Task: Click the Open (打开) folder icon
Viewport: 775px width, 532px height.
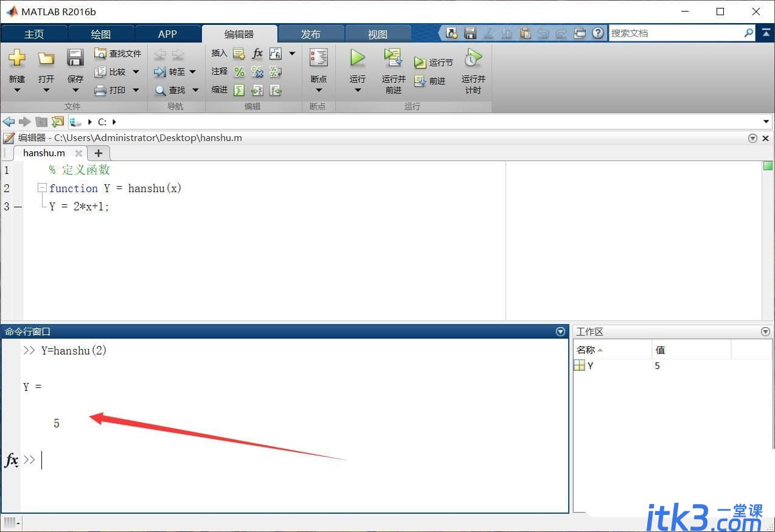Action: (x=46, y=58)
